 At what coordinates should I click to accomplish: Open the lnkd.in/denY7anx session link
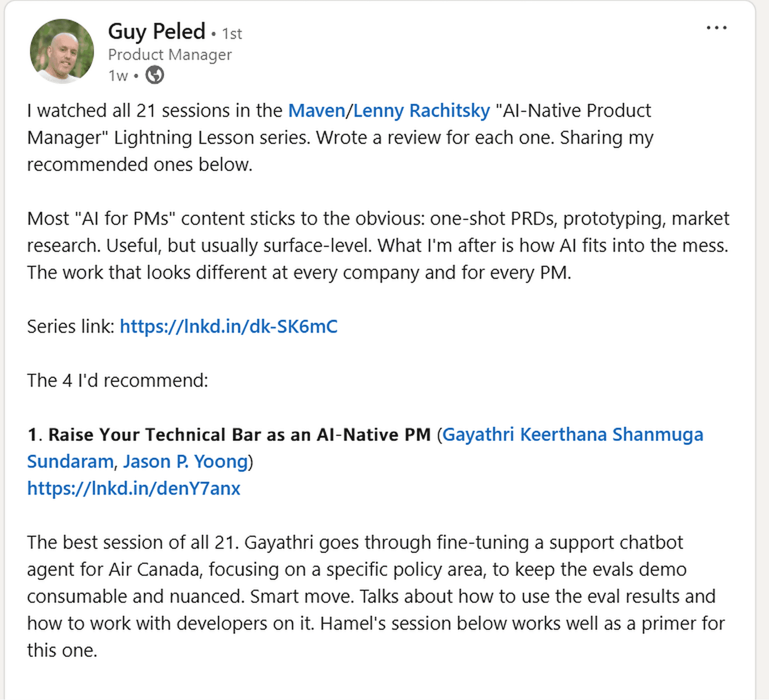click(x=134, y=488)
